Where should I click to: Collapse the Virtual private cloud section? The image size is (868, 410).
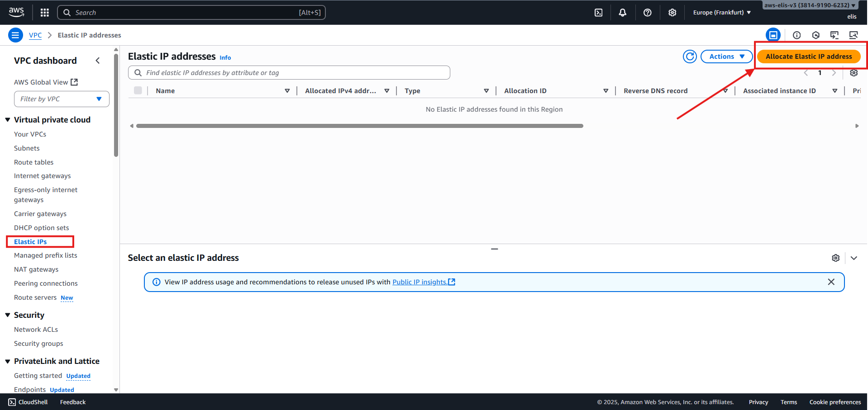point(8,120)
